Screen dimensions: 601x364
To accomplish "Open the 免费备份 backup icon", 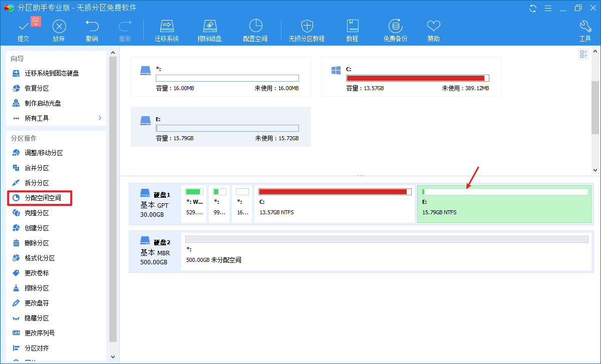I will pos(396,26).
